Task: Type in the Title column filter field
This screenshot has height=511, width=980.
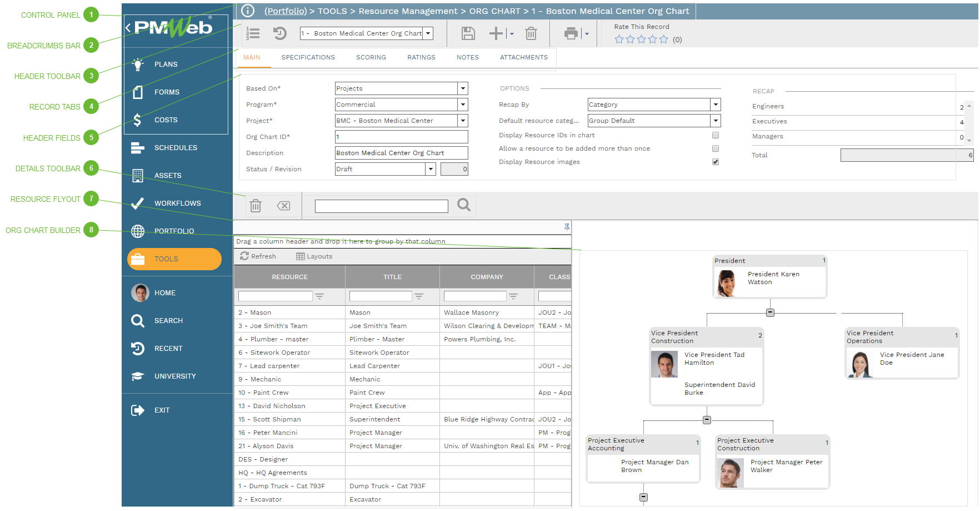Action: coord(381,295)
